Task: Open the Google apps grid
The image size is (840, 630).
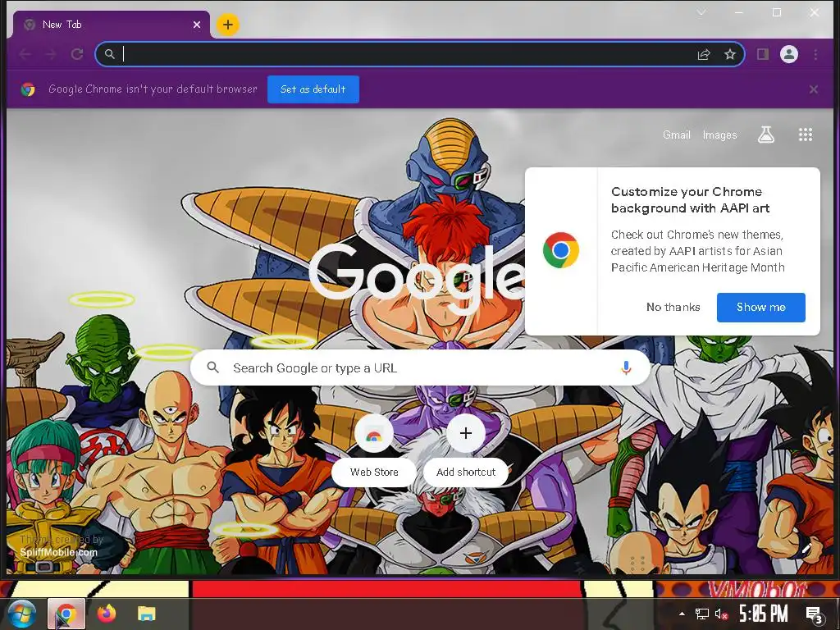Action: point(806,135)
